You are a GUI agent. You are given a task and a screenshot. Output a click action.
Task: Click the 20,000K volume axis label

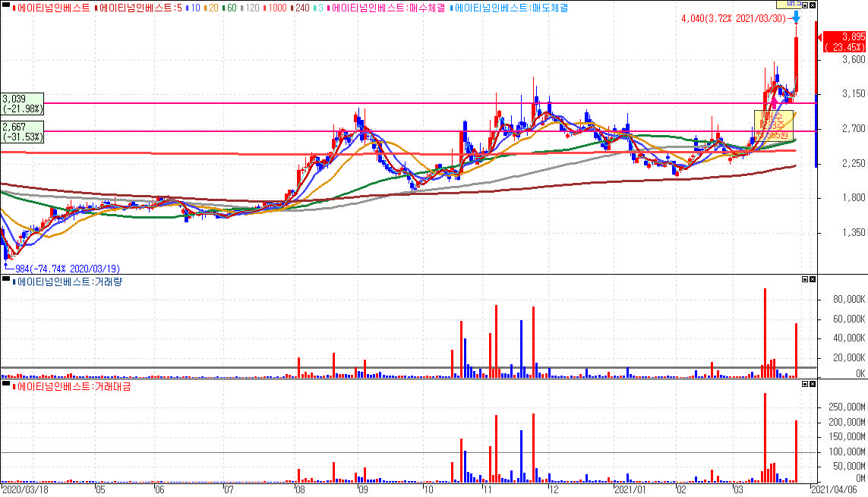(x=848, y=357)
